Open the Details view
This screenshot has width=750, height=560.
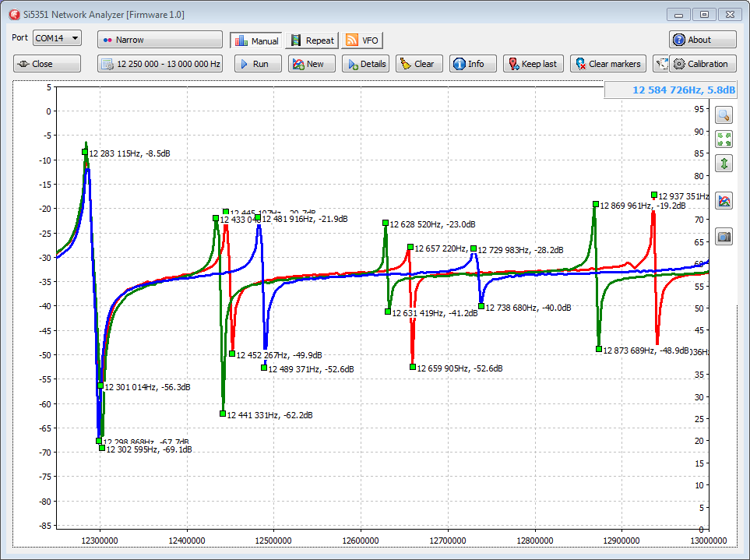pos(365,64)
